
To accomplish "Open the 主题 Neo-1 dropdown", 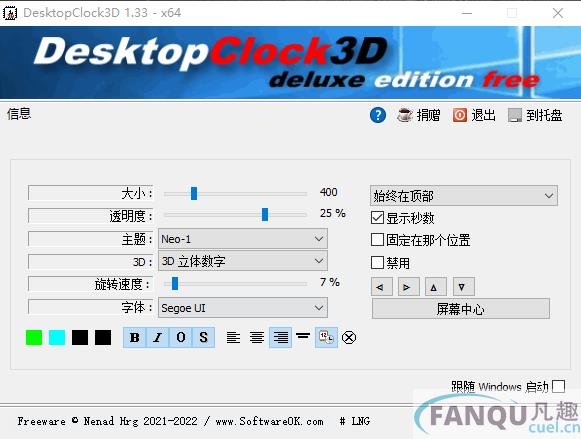I will [243, 239].
